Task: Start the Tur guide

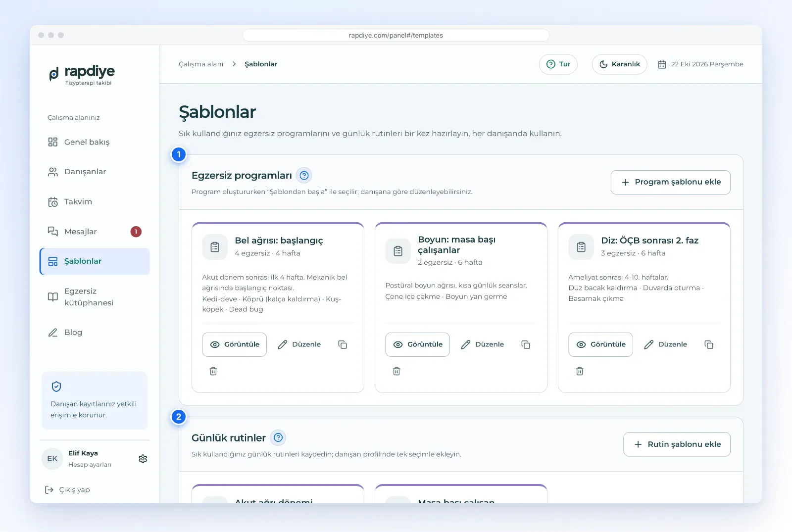Action: 558,64
